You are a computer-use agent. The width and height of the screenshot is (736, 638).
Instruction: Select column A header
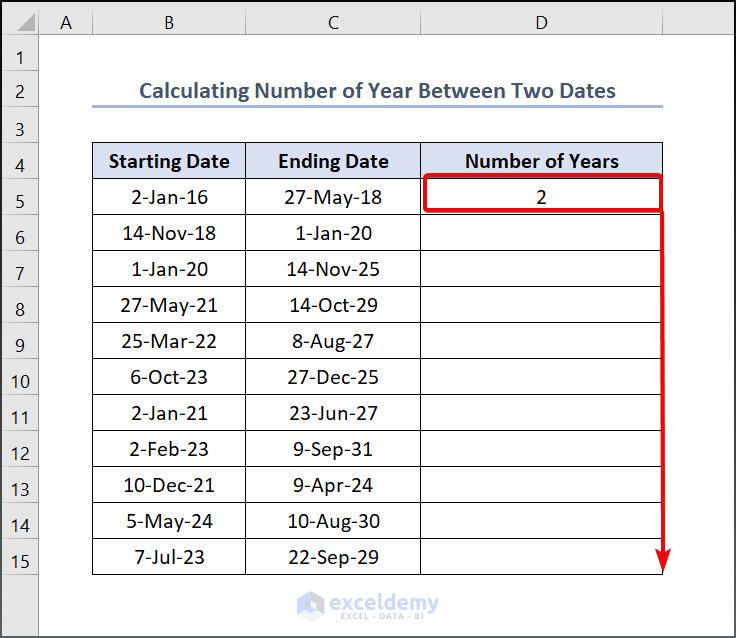click(x=66, y=22)
